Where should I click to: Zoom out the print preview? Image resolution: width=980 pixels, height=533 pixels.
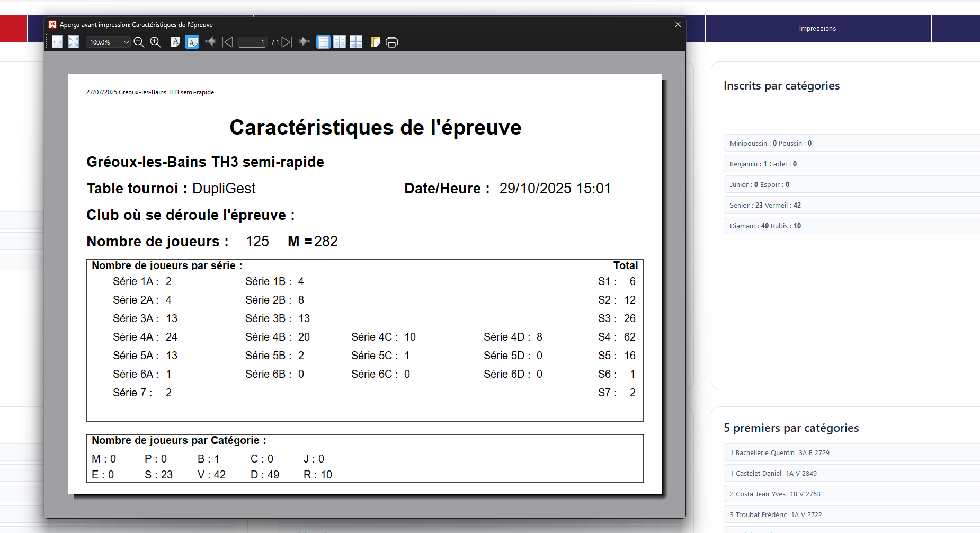(139, 42)
